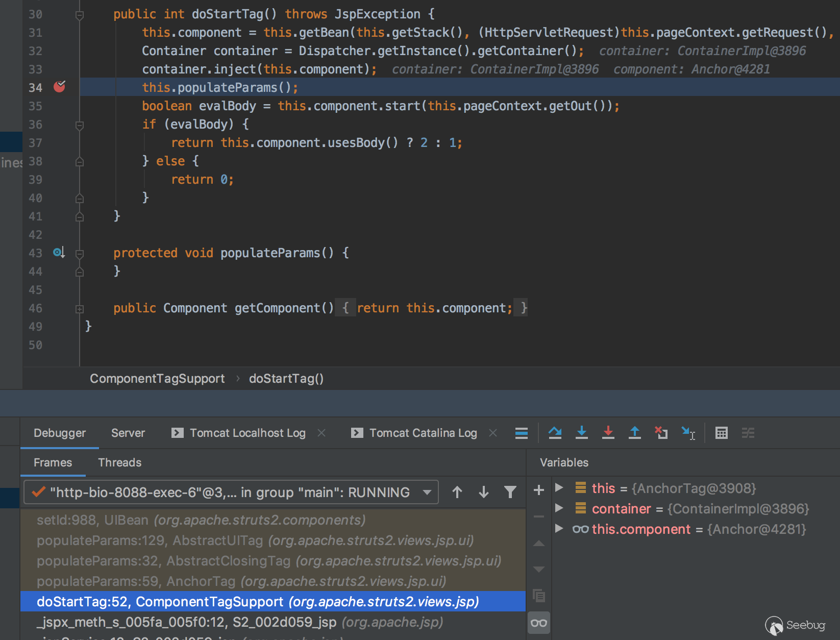Click the Drop Frame icon
The image size is (840, 640).
[661, 433]
